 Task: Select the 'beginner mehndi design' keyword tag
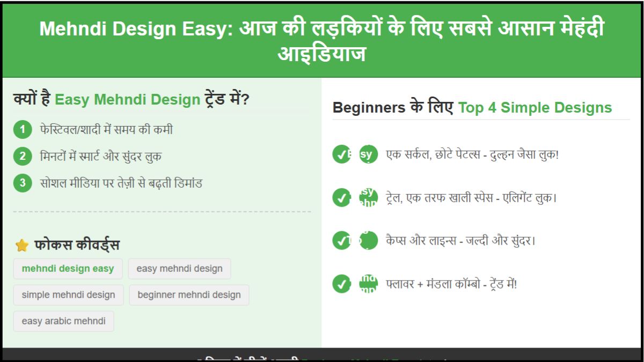188,295
